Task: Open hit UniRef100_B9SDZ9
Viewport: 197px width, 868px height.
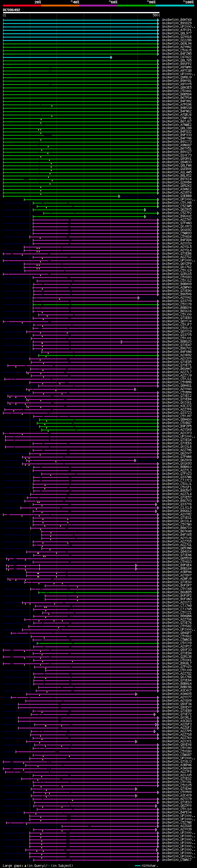Action: tap(177, 23)
